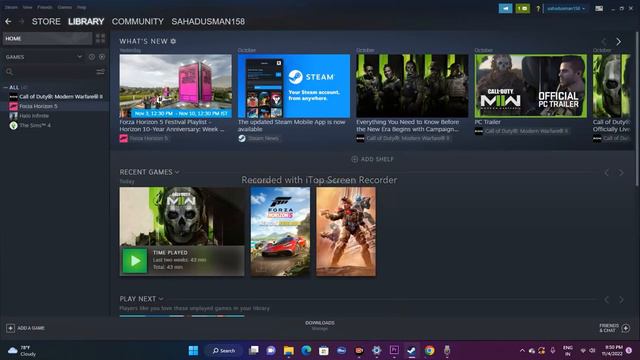Click the Steam News source link
640x360 pixels.
point(263,138)
